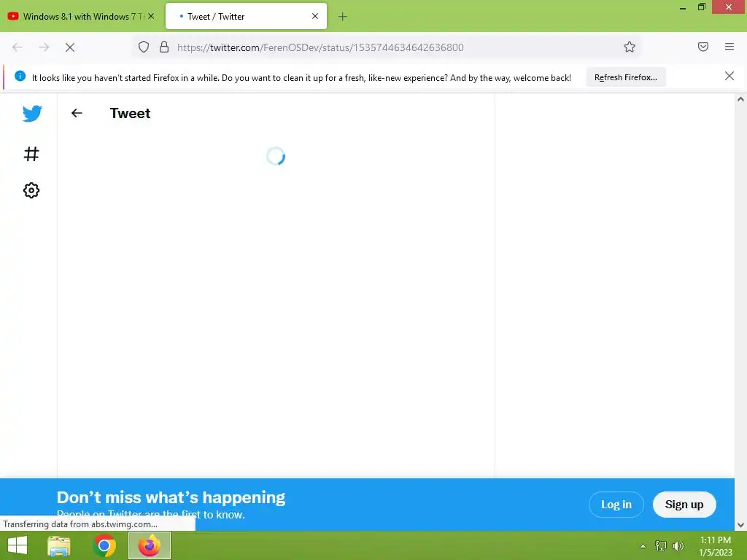Bookmark this page with star
The height and width of the screenshot is (560, 747).
pyautogui.click(x=630, y=47)
